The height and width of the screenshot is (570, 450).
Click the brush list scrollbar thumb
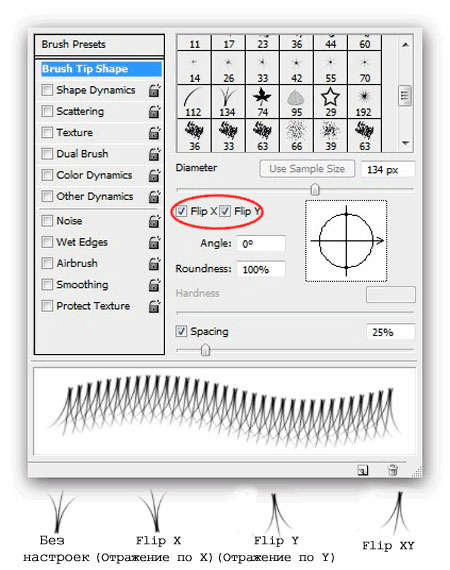(x=405, y=96)
